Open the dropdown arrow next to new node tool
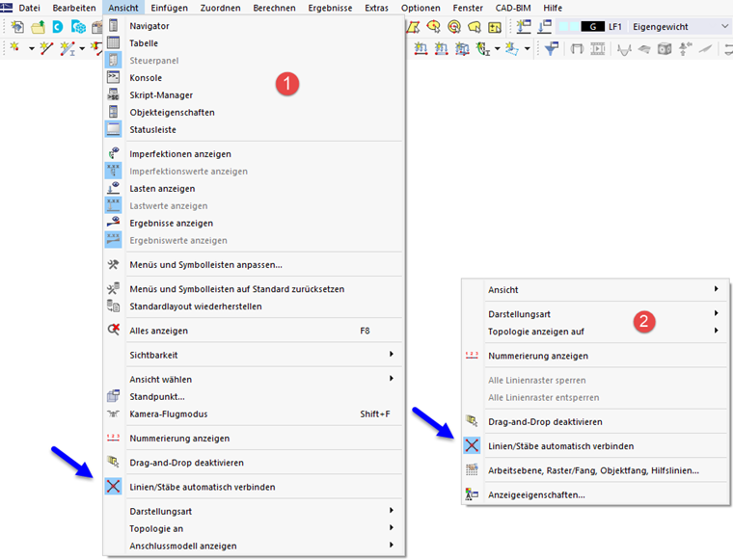This screenshot has height=560, width=733. tap(31, 48)
